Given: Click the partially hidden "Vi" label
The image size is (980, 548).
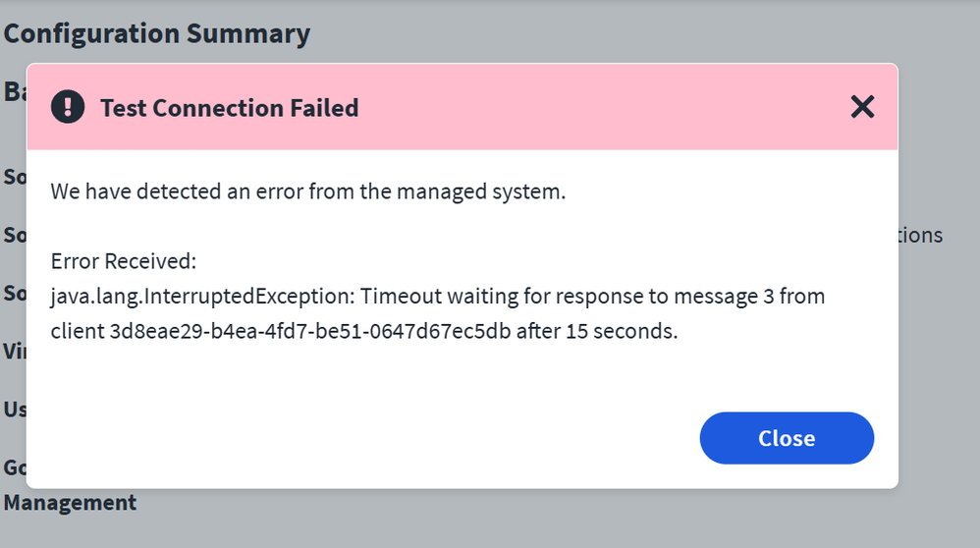Looking at the screenshot, I should tap(13, 350).
